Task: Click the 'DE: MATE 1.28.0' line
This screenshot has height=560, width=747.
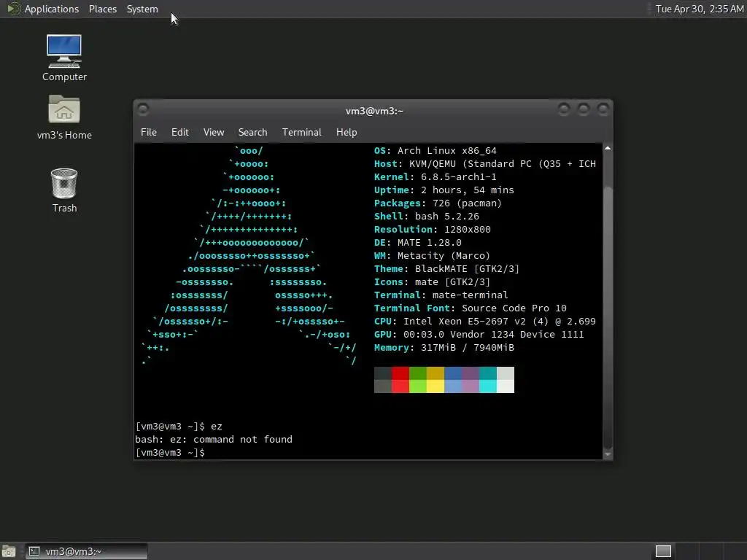Action: tap(418, 242)
